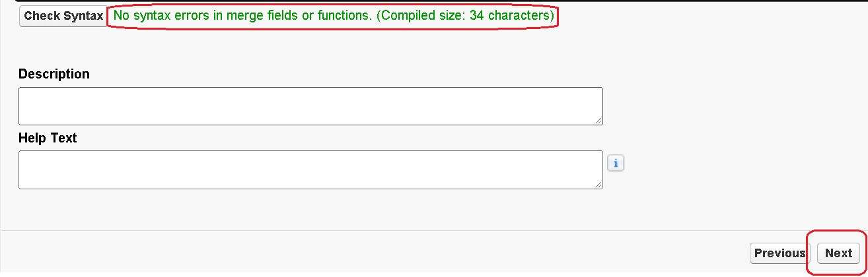Return to the Previous step
Screen dimensions: 868x277
click(x=779, y=253)
